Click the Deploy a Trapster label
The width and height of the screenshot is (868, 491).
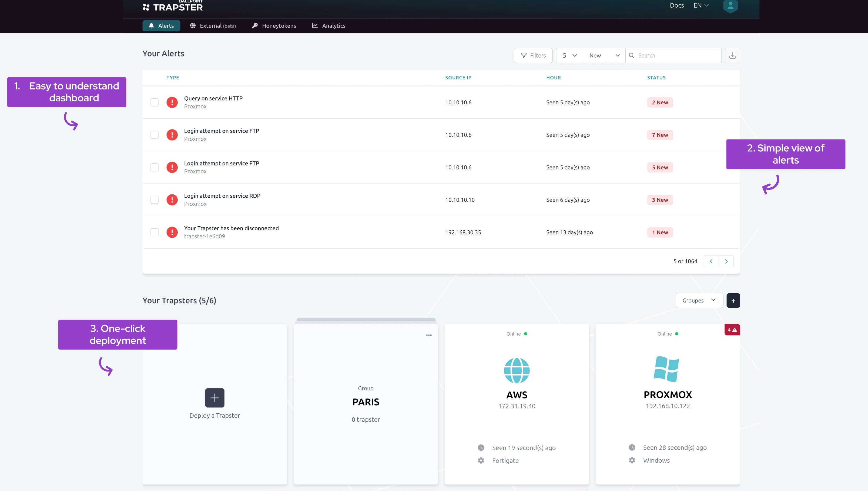214,416
